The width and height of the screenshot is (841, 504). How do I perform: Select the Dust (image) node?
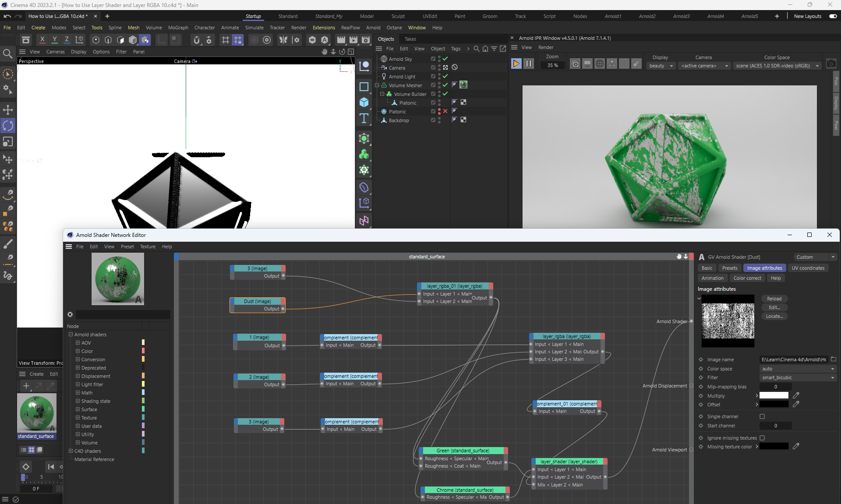tap(258, 301)
